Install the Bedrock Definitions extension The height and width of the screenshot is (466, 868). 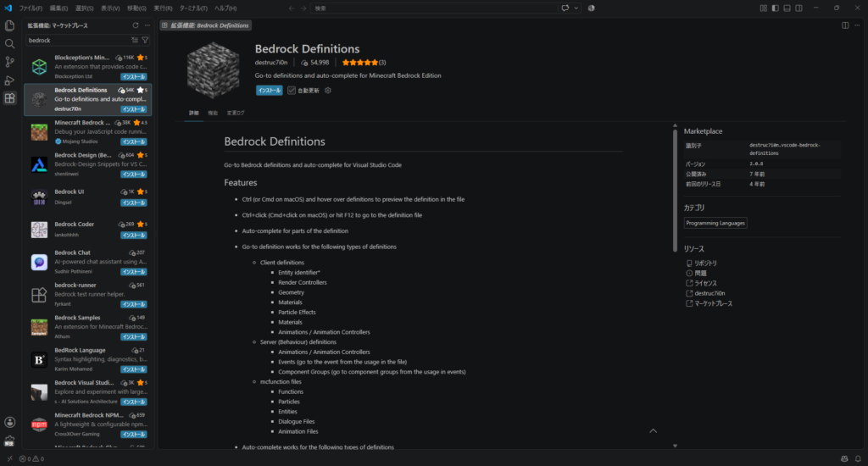pos(269,90)
